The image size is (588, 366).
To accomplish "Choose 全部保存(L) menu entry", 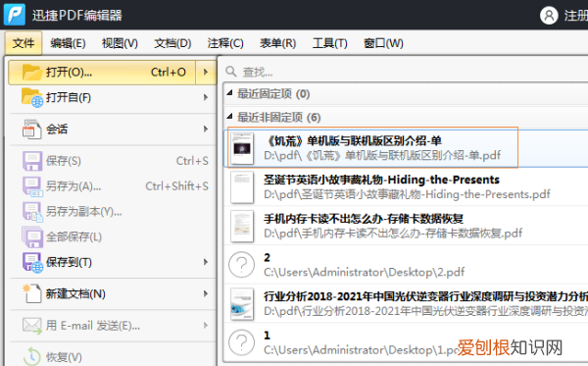I will pyautogui.click(x=112, y=236).
